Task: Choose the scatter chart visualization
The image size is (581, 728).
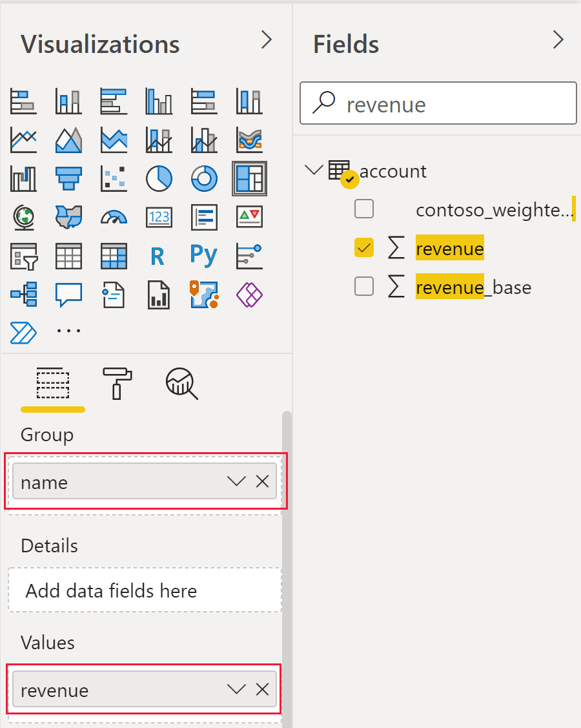Action: [x=114, y=178]
